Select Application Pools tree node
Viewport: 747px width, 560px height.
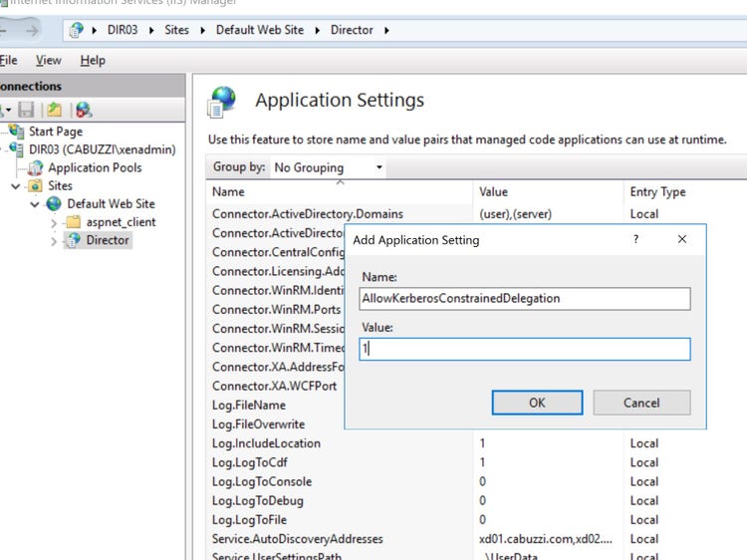95,167
